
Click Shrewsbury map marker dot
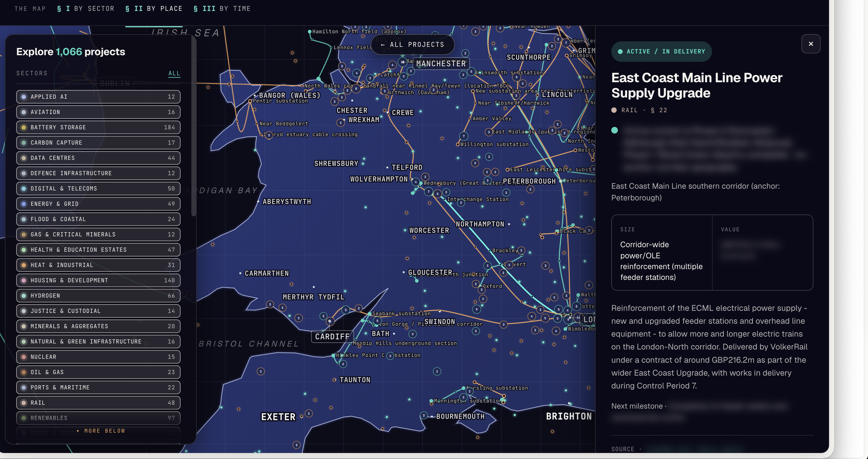363,164
